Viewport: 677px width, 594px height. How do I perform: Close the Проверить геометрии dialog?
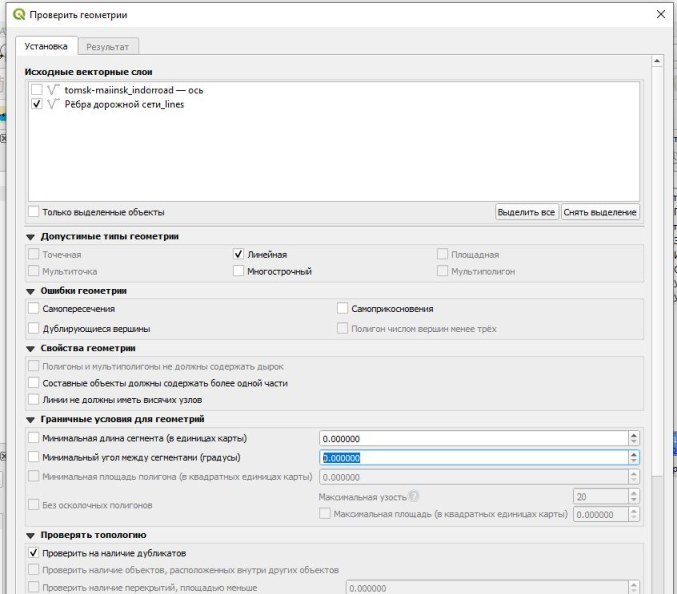(661, 14)
